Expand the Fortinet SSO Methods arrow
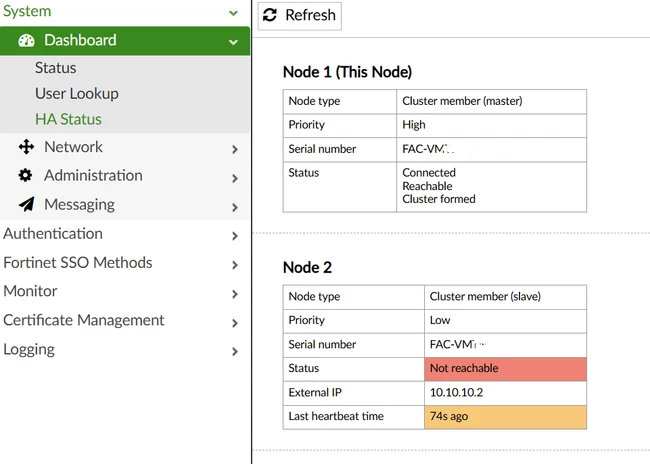This screenshot has width=650, height=464. pos(235,265)
